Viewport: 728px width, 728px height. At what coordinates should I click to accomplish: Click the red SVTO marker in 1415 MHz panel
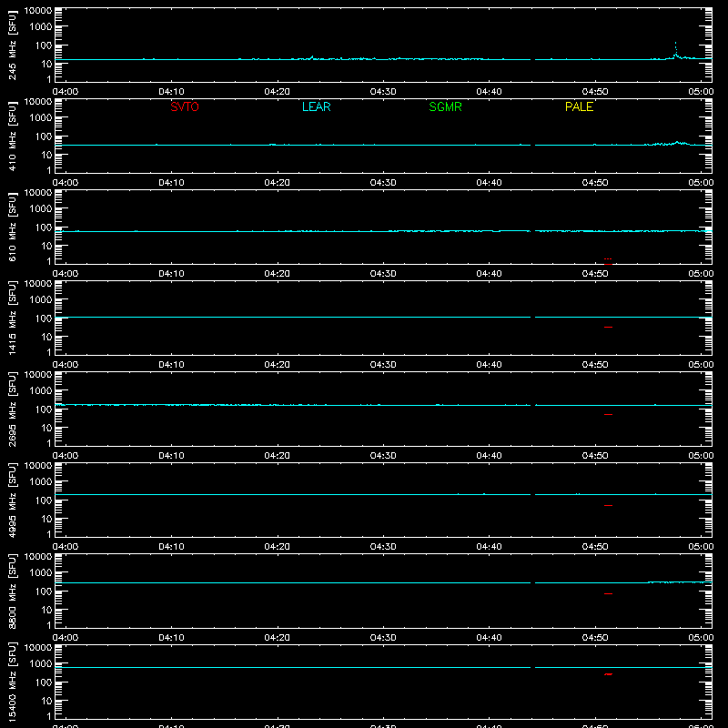point(608,328)
